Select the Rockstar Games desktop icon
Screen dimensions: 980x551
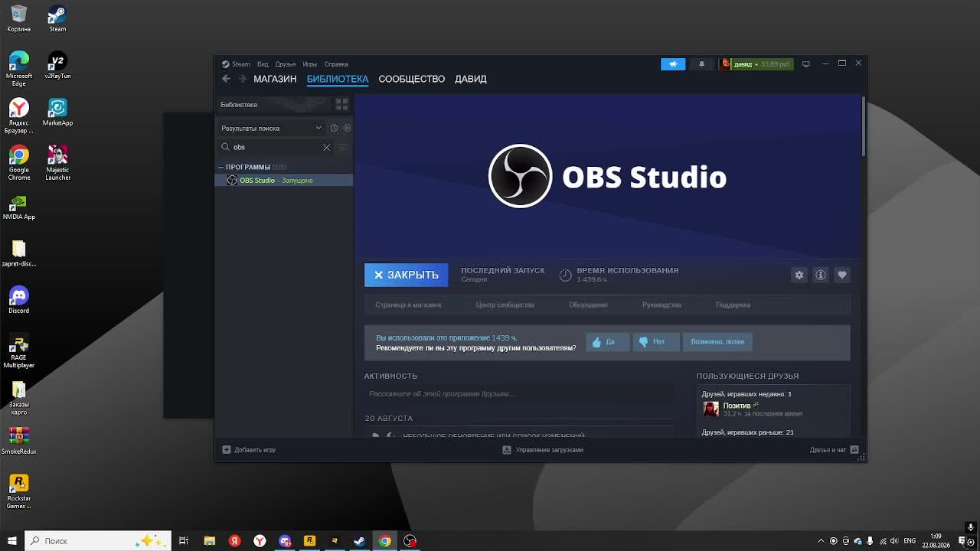click(x=18, y=492)
